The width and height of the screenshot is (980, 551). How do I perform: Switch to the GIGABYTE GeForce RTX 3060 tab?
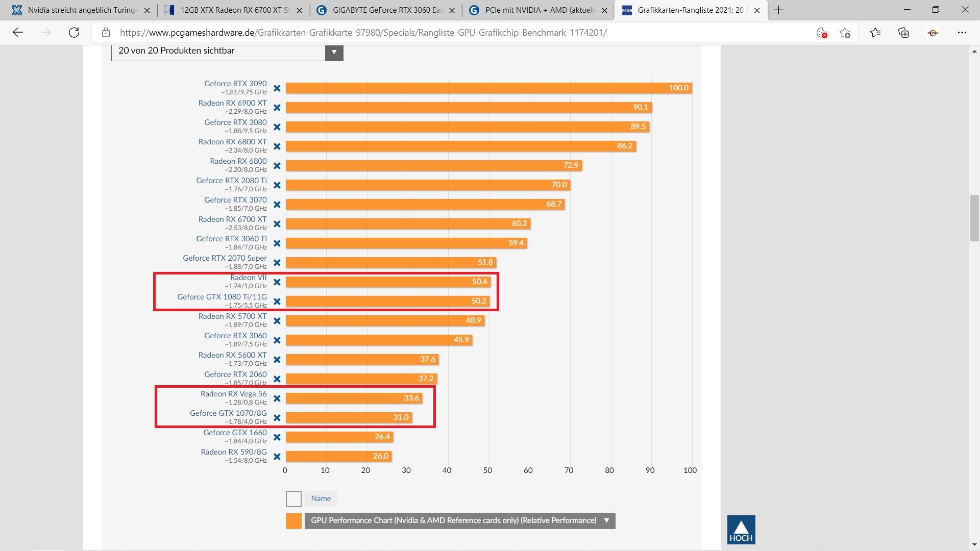387,10
